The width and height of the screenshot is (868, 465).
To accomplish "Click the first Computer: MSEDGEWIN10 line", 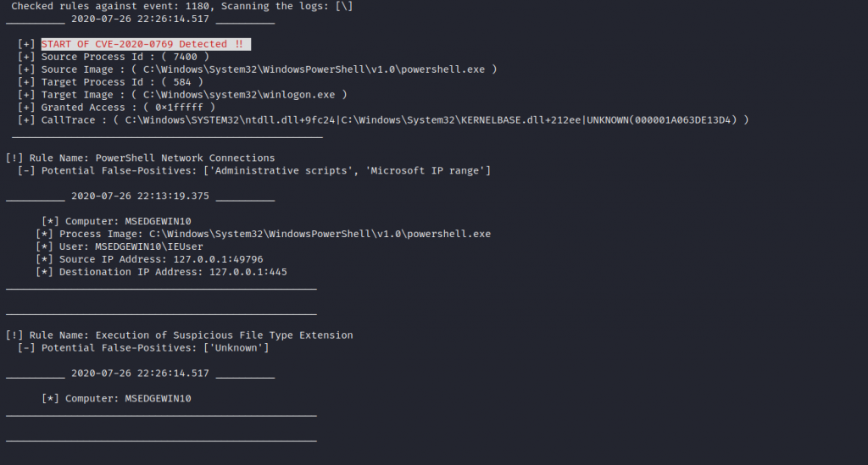I will coord(116,221).
